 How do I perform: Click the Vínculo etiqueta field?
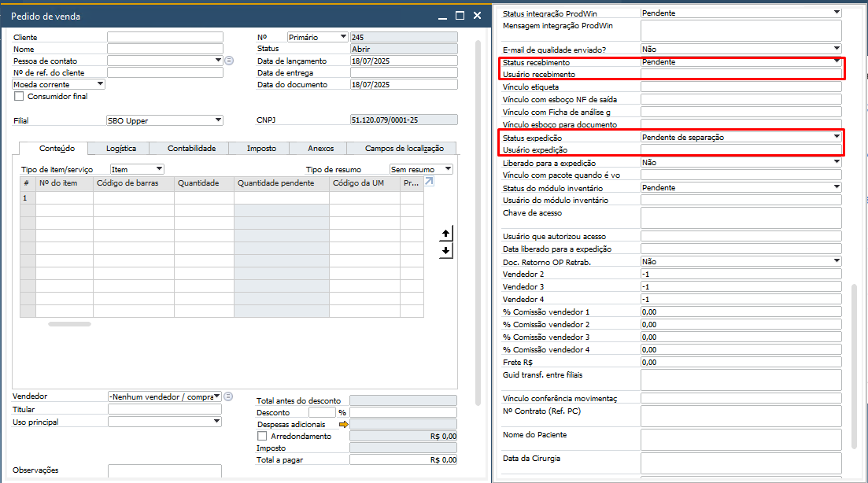(x=741, y=87)
